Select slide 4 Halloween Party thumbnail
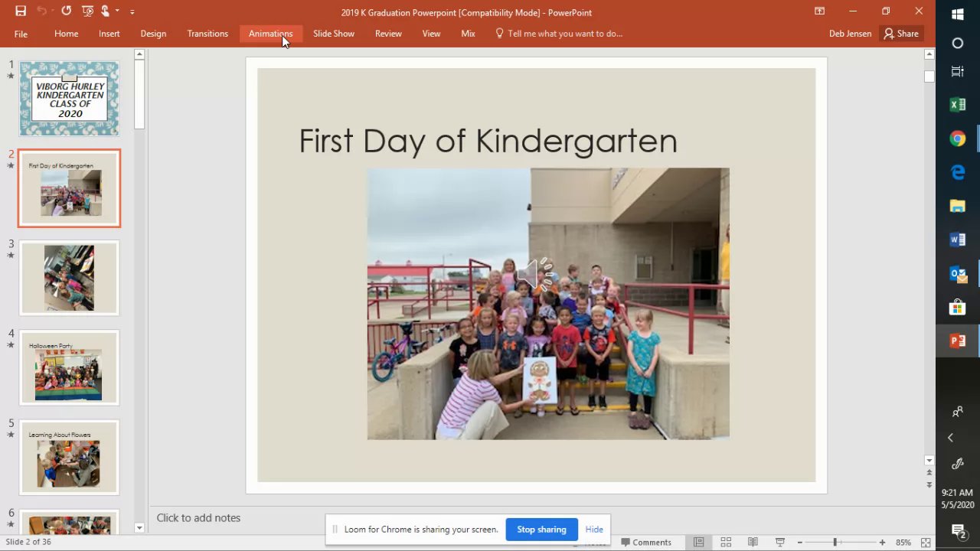 pos(70,367)
